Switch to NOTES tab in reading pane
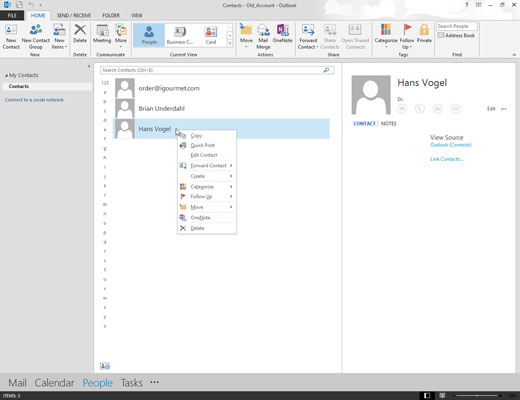 coord(389,124)
